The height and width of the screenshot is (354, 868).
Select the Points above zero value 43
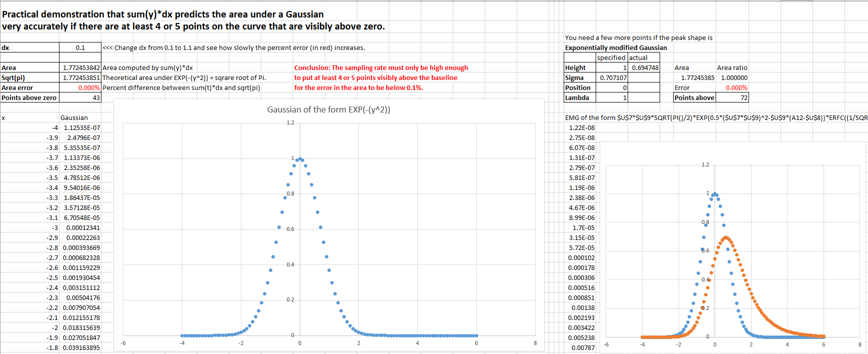(81, 97)
